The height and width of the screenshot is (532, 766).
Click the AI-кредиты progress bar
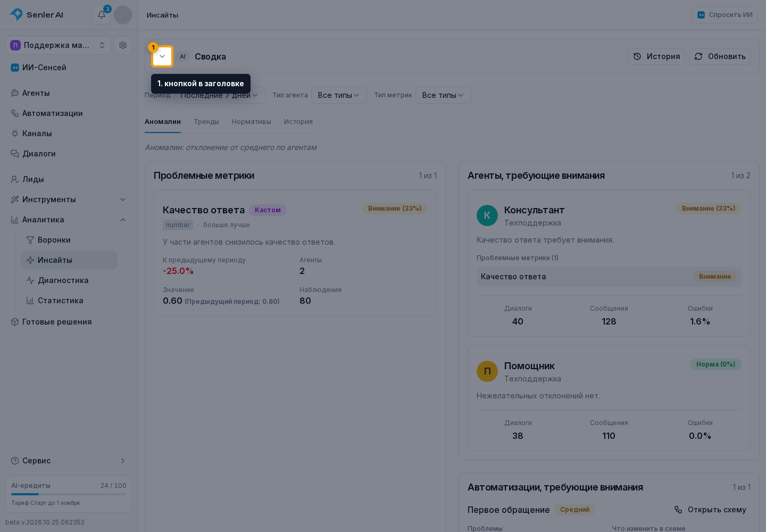[x=69, y=494]
